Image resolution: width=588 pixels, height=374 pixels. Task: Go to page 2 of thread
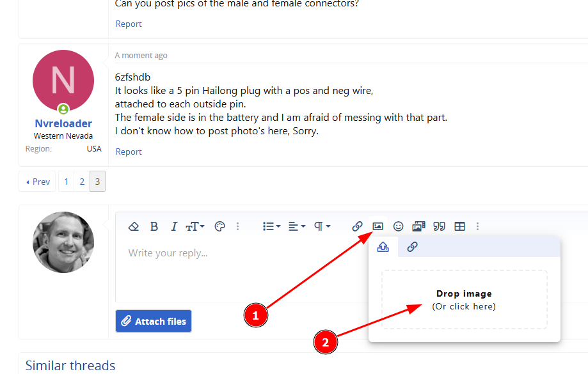coord(82,182)
